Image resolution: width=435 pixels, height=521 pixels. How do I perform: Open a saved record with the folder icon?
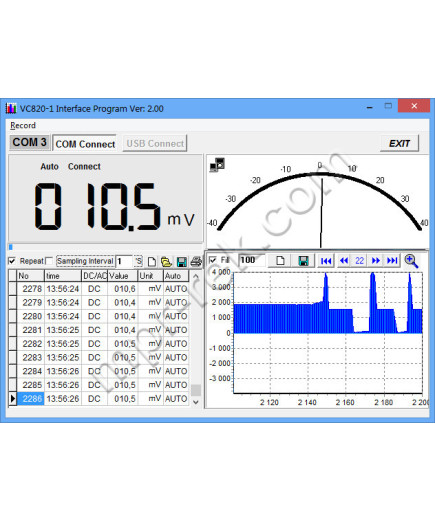166,262
